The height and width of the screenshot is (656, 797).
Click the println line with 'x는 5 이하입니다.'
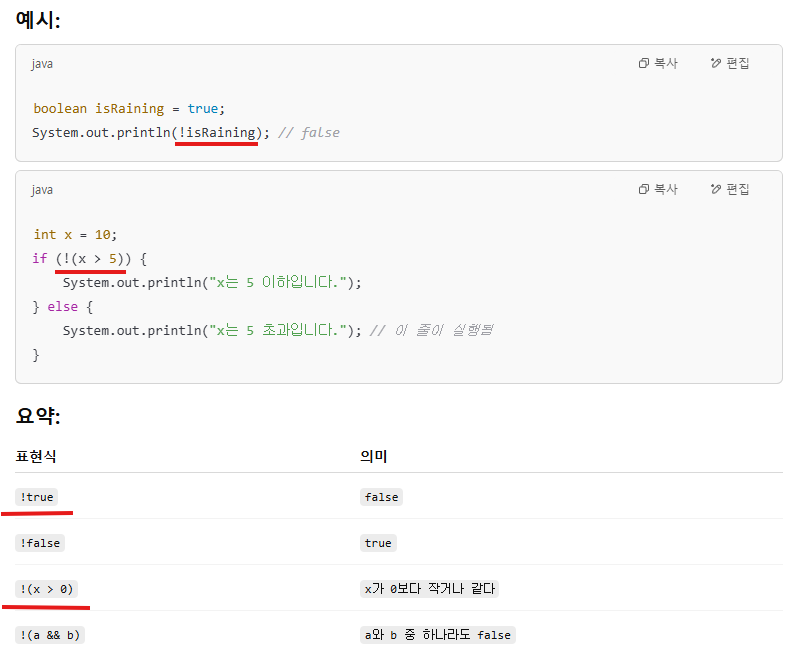point(212,283)
